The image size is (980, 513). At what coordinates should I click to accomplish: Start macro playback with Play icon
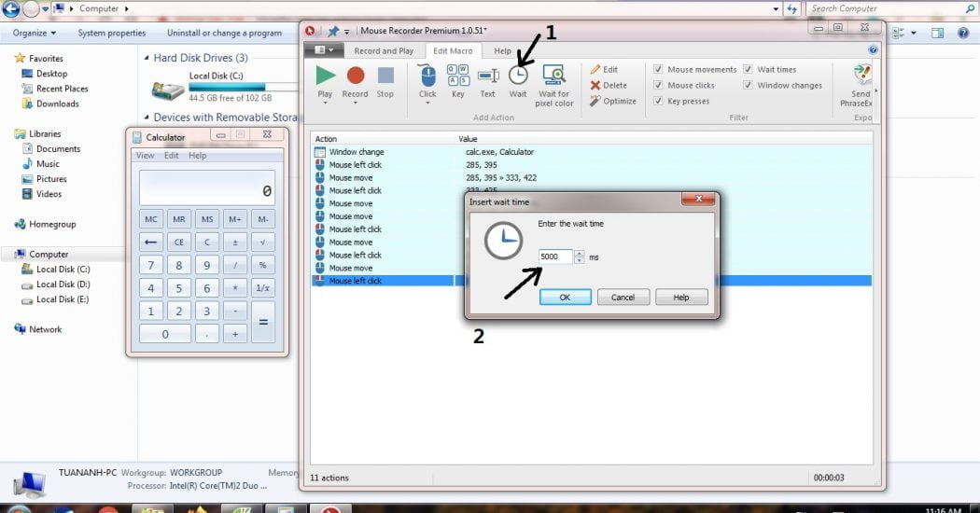[325, 76]
